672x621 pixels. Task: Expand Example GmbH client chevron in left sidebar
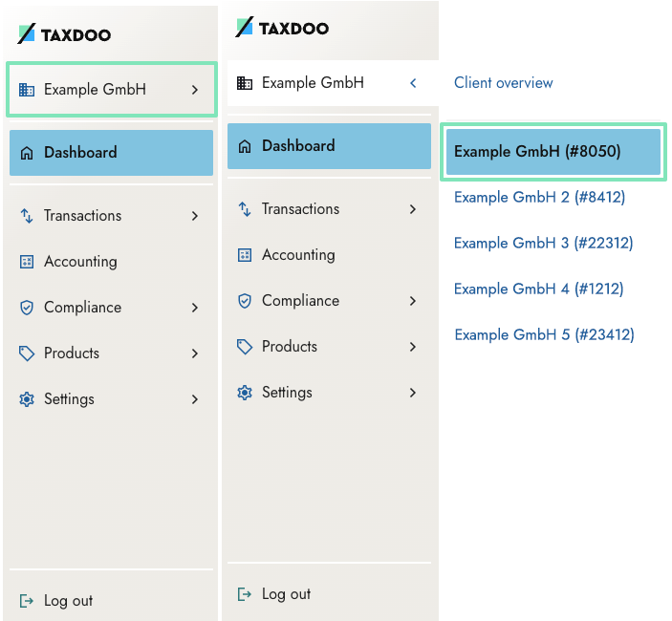(x=195, y=90)
